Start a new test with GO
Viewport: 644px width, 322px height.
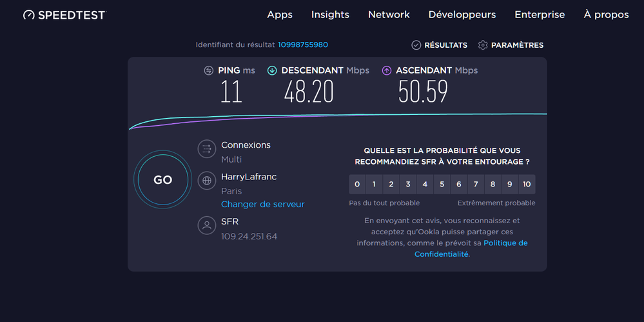click(x=162, y=179)
